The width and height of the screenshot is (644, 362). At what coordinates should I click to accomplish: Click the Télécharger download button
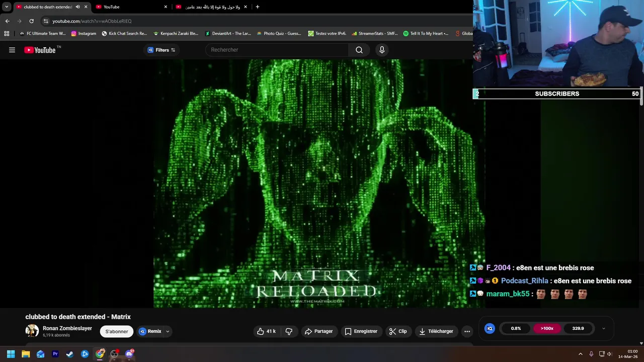click(436, 331)
